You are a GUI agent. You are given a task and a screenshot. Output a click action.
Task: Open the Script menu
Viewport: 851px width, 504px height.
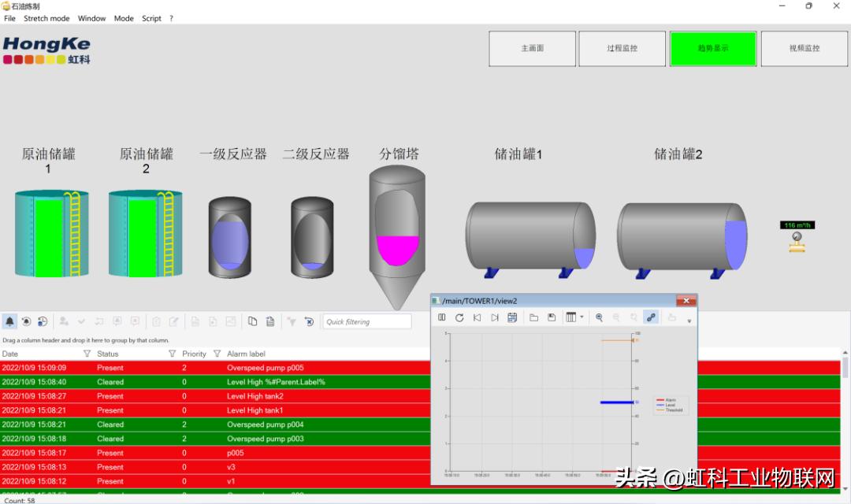pyautogui.click(x=151, y=18)
